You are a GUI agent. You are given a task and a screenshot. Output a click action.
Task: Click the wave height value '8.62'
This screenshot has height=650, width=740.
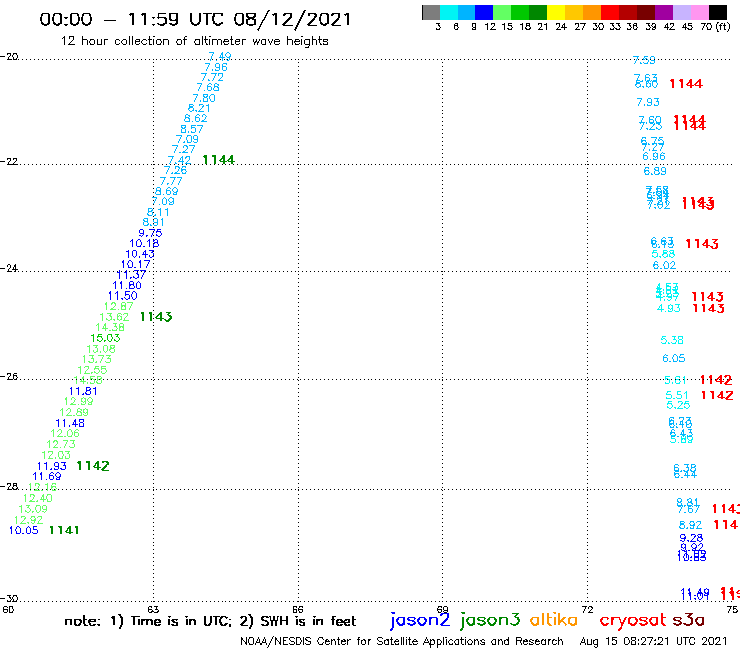coord(195,118)
